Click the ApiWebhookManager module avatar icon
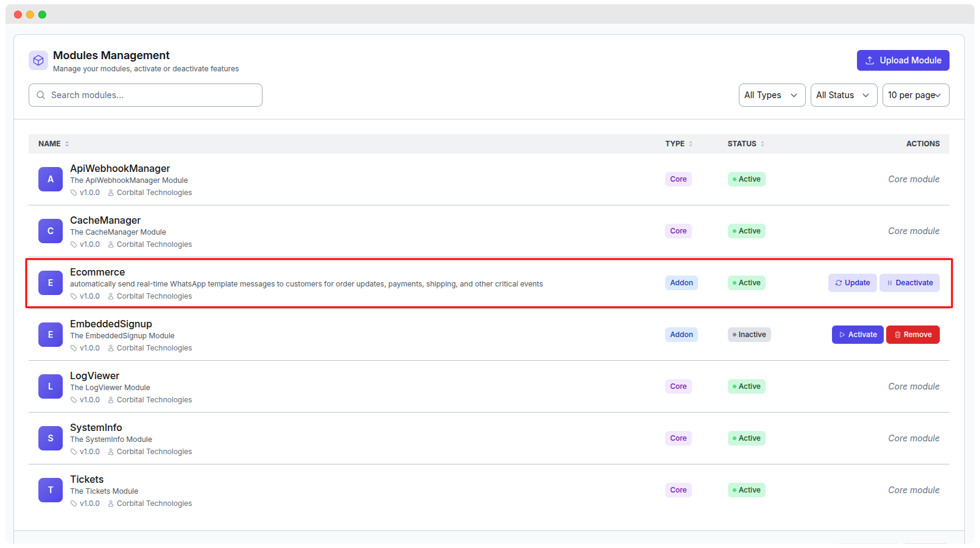Image resolution: width=980 pixels, height=548 pixels. tap(51, 179)
